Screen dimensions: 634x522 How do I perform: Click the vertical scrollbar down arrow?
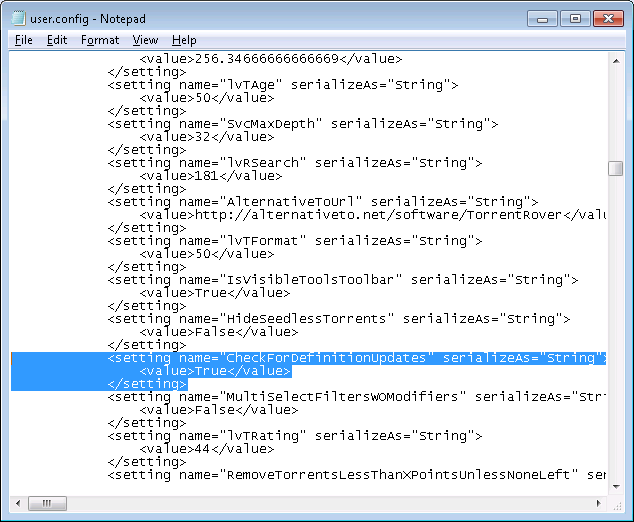(x=616, y=486)
